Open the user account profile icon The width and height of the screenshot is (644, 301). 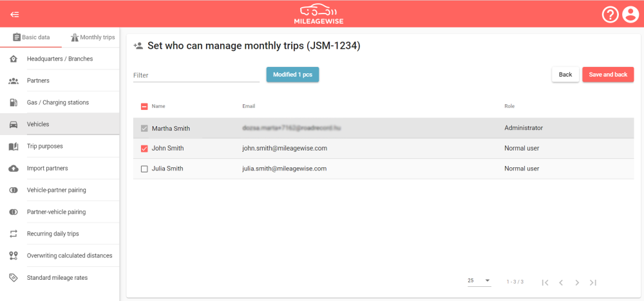click(630, 15)
